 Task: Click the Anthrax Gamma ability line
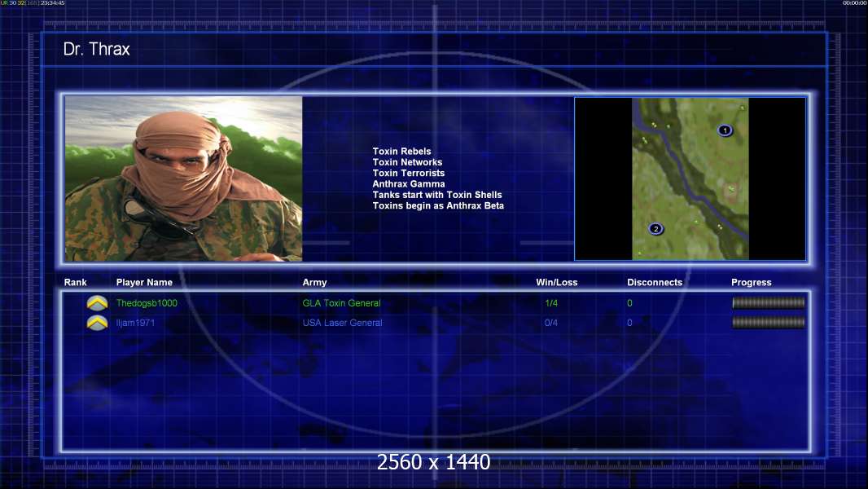click(408, 184)
